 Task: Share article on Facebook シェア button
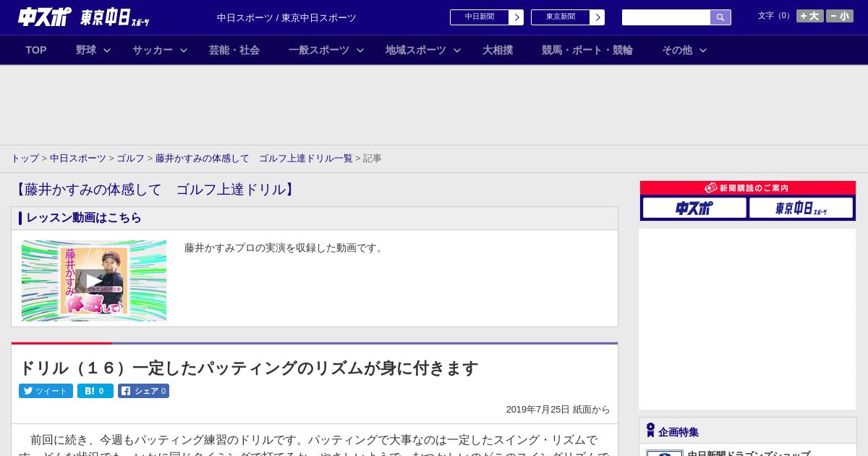pos(143,391)
